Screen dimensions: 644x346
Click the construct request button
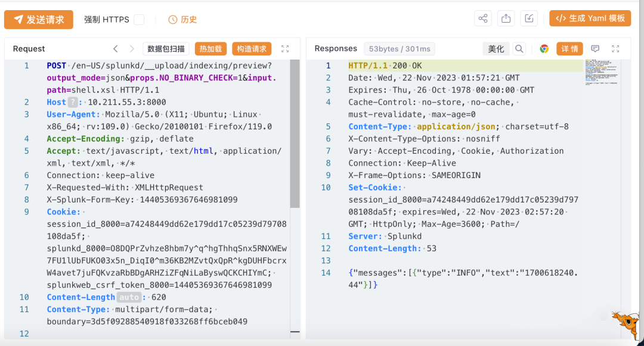(x=252, y=49)
